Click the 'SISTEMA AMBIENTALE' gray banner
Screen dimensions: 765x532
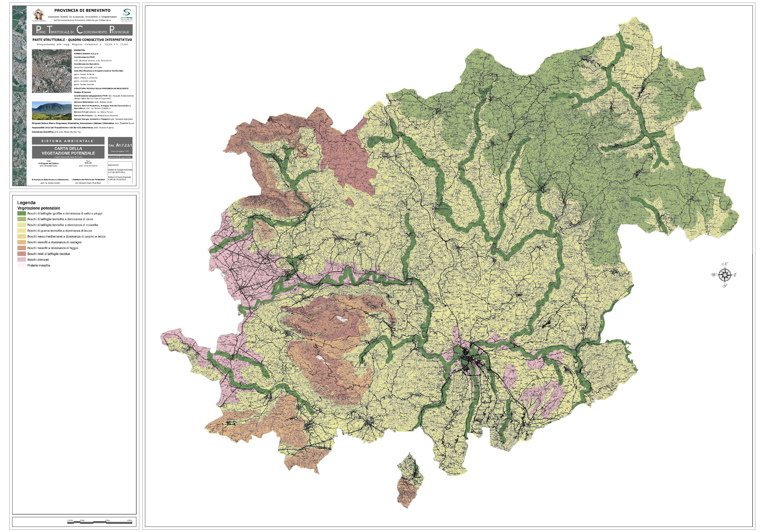(x=68, y=141)
